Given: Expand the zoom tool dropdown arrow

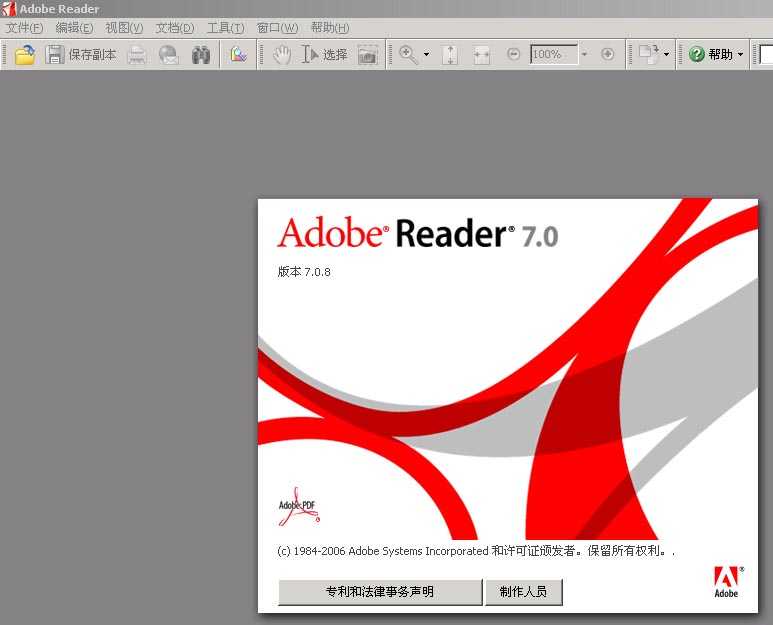Looking at the screenshot, I should 426,54.
